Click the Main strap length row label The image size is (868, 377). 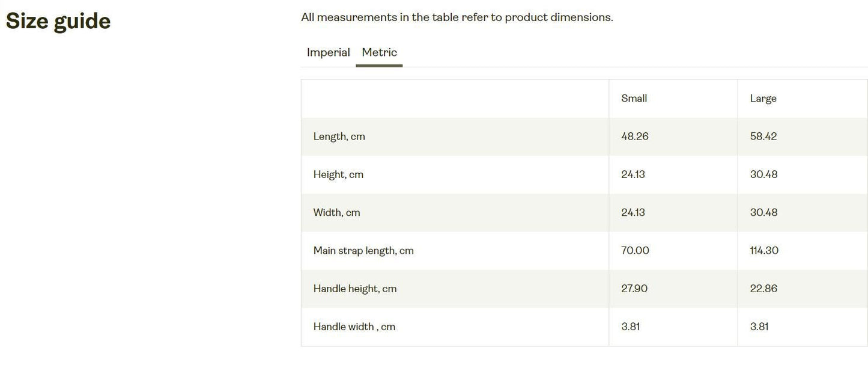(x=363, y=251)
